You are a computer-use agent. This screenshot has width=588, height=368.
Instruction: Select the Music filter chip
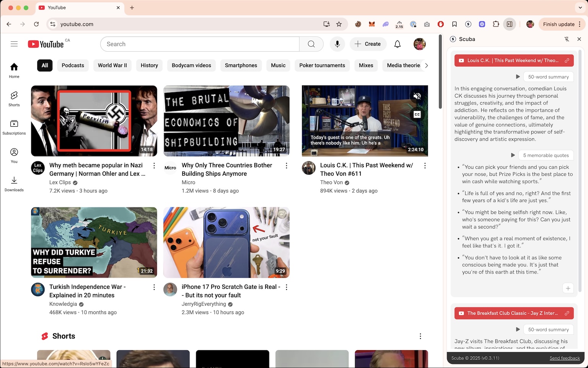[x=278, y=65]
